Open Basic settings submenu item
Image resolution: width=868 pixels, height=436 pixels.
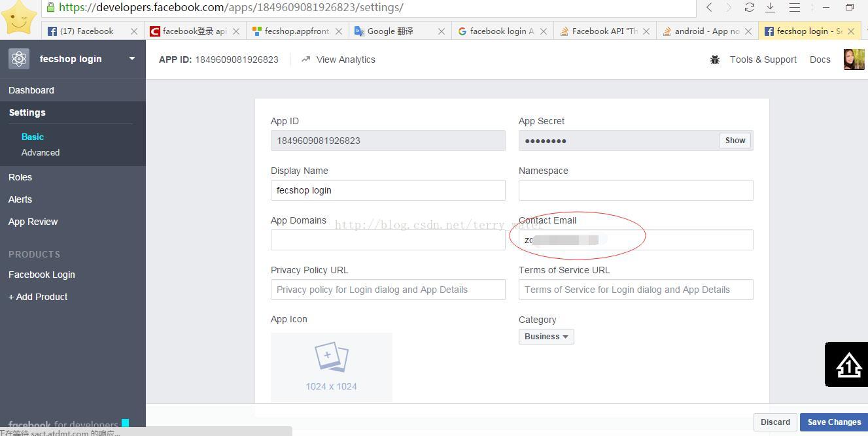[x=33, y=137]
